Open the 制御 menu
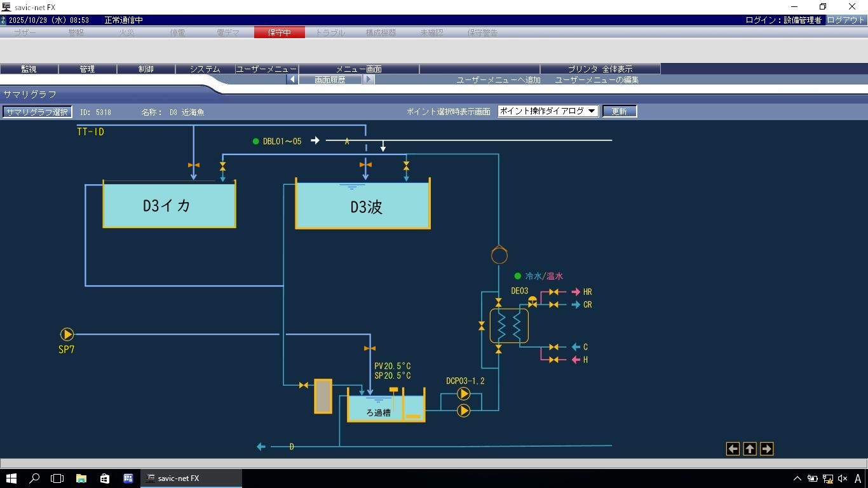 pyautogui.click(x=146, y=69)
